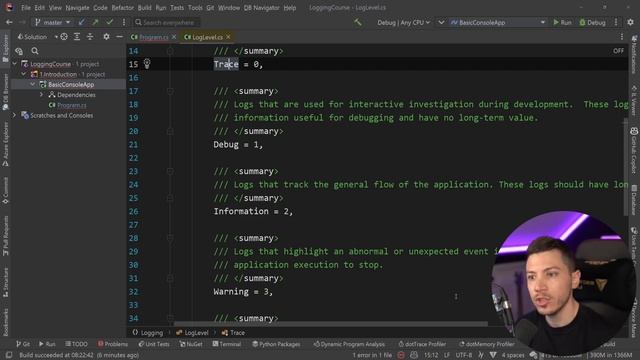Click the Run button
Image resolution: width=640 pixels, height=360 pixels.
click(562, 22)
